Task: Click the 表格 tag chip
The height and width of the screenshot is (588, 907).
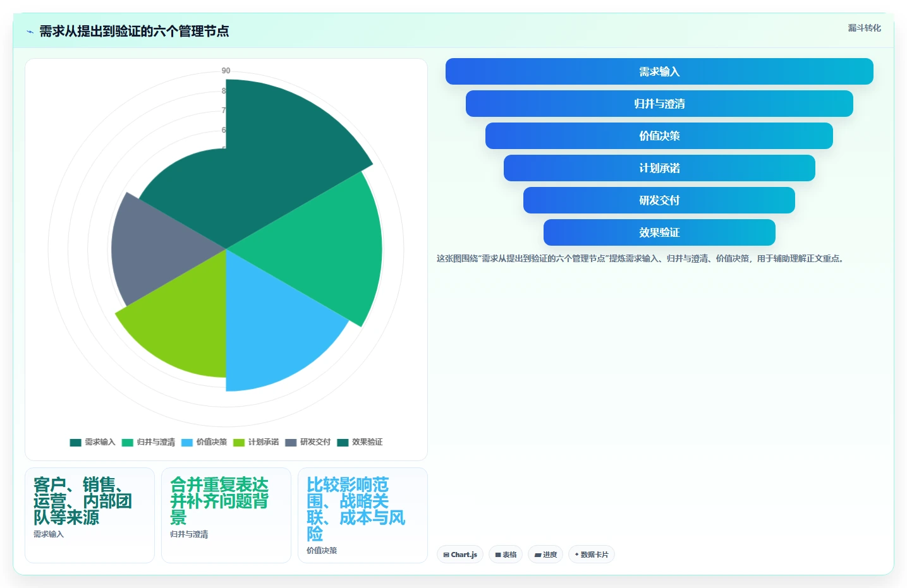Action: 506,555
